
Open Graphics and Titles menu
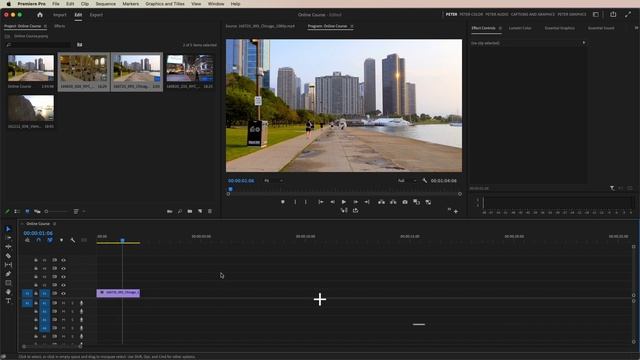point(165,4)
